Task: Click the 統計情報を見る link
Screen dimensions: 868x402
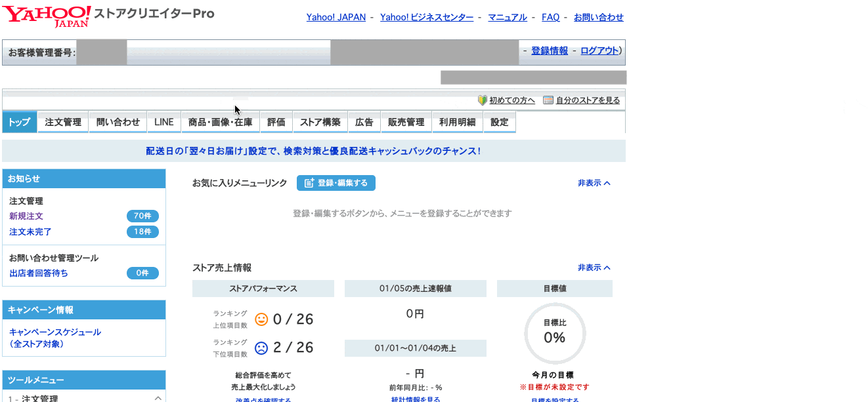Action: (x=416, y=399)
